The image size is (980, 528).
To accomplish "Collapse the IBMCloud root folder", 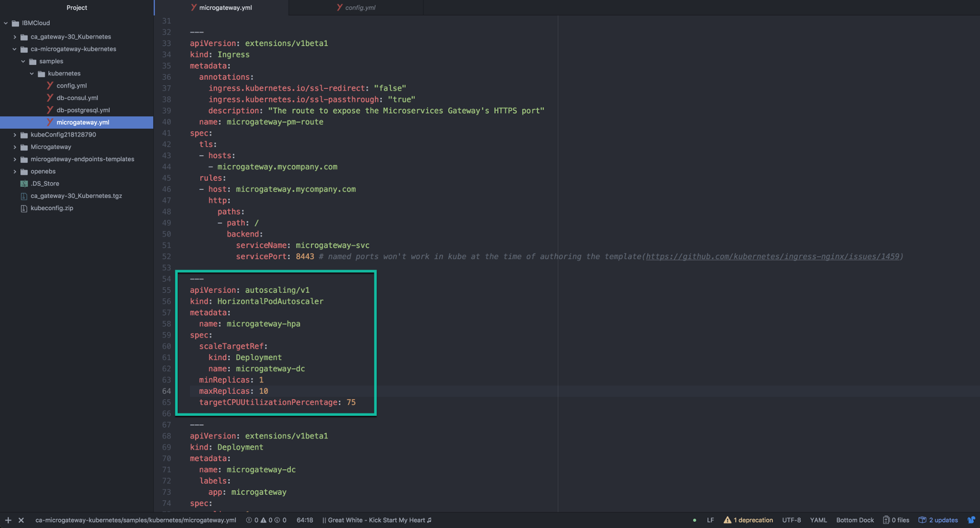I will click(6, 23).
